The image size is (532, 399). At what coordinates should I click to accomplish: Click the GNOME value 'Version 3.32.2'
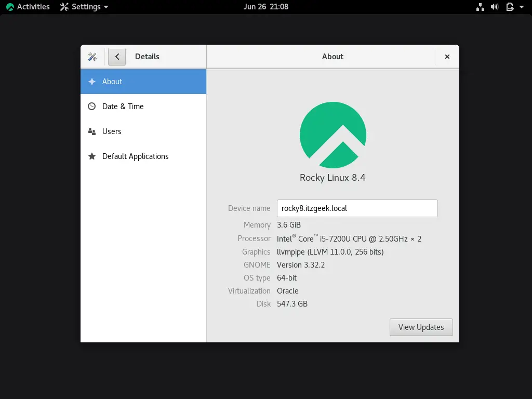click(x=301, y=265)
